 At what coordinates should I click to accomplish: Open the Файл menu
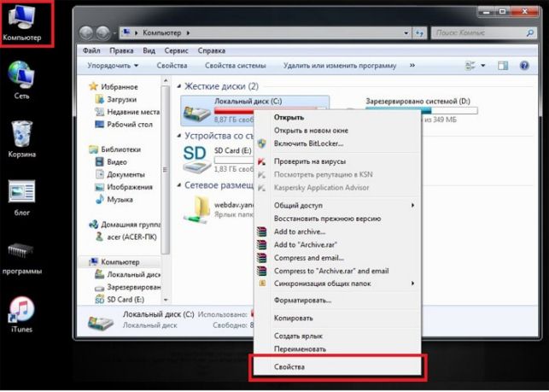point(91,50)
